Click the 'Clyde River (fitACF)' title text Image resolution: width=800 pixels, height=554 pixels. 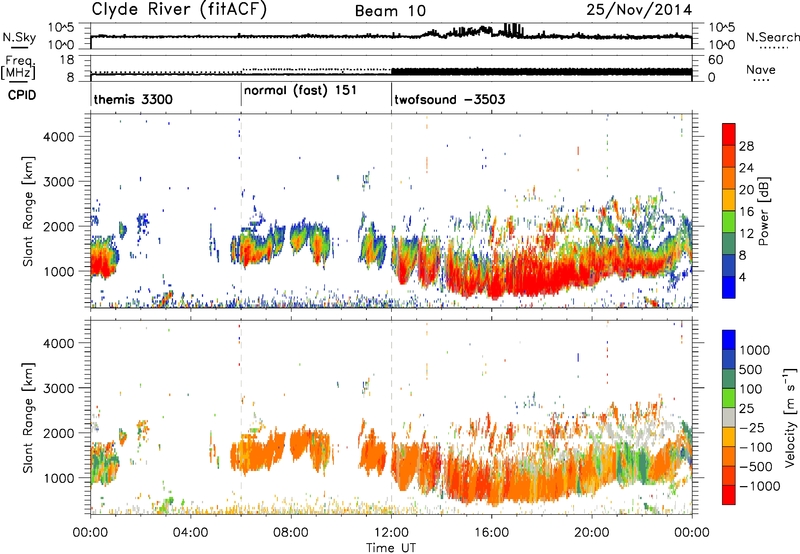(179, 10)
